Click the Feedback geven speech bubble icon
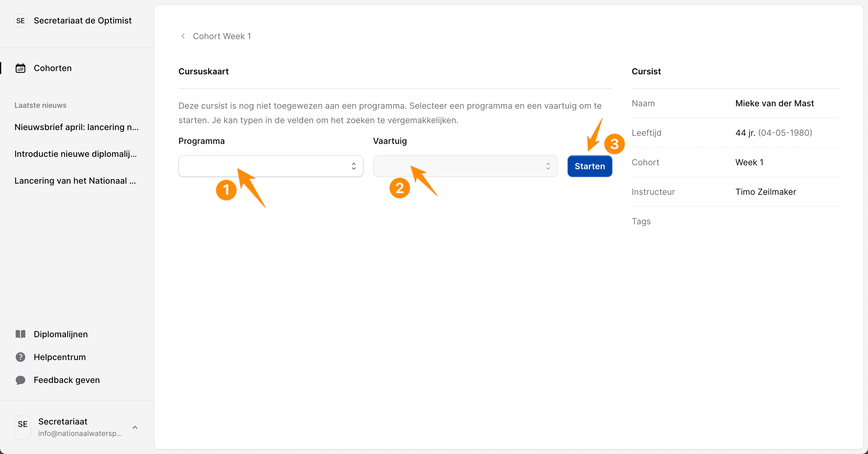Image resolution: width=868 pixels, height=454 pixels. [20, 380]
